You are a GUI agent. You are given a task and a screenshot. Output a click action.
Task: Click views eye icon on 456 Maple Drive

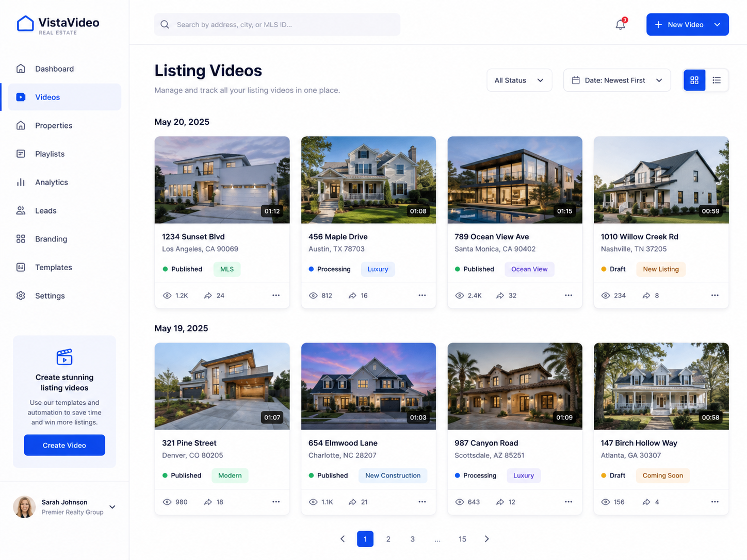313,295
